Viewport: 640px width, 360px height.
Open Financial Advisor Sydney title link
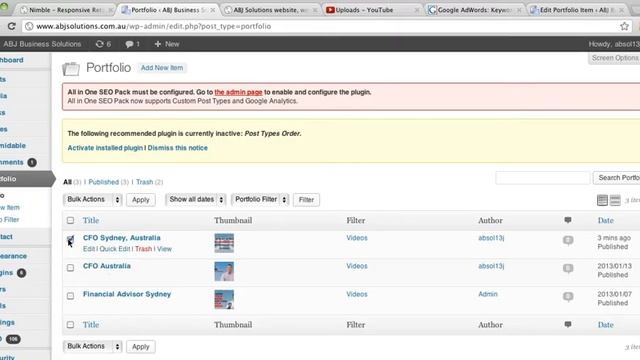pyautogui.click(x=127, y=294)
